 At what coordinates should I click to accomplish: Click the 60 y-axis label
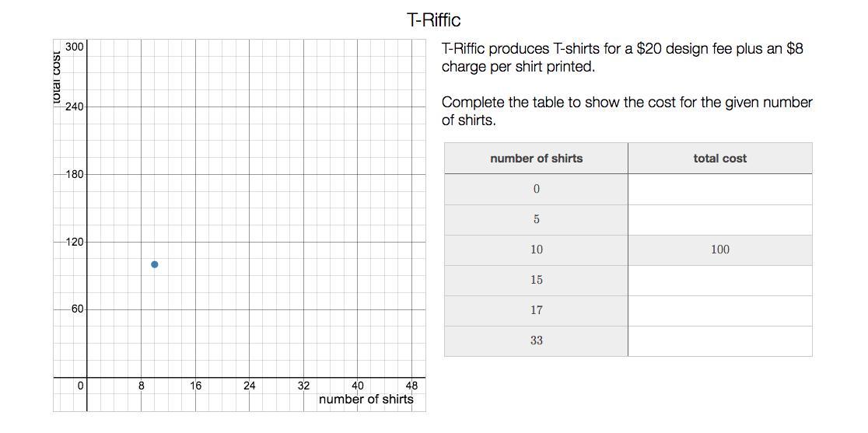[x=77, y=309]
